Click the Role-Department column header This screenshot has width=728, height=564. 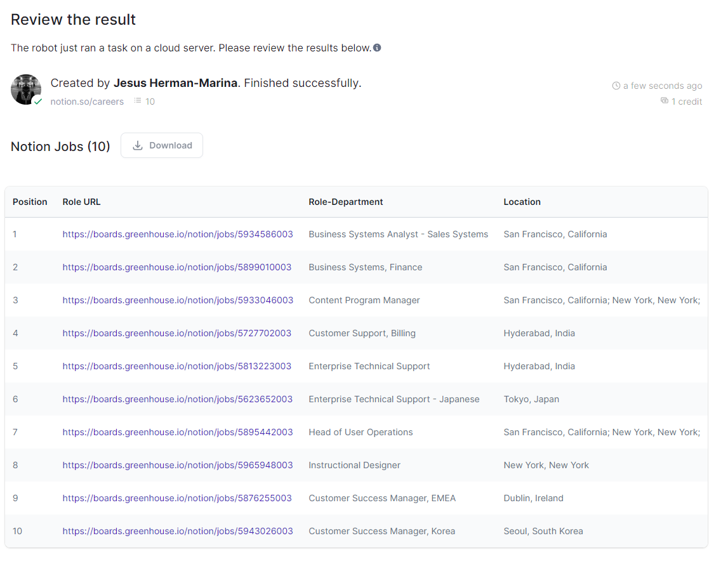pos(346,202)
